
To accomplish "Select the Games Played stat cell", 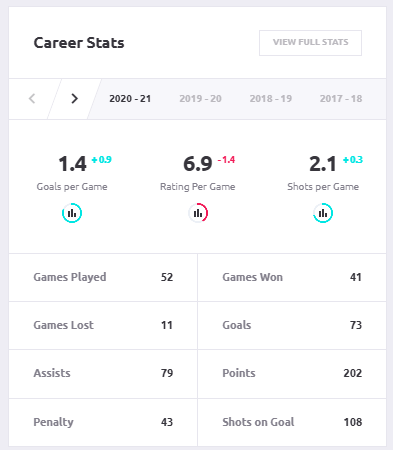I will 103,277.
